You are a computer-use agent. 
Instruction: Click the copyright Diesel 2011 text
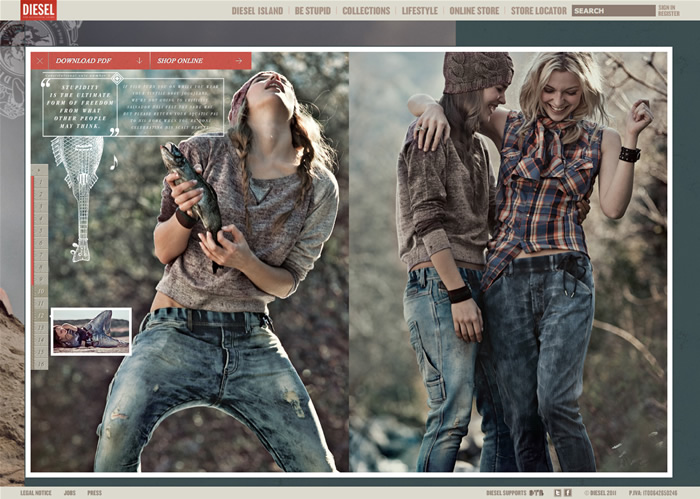point(600,493)
